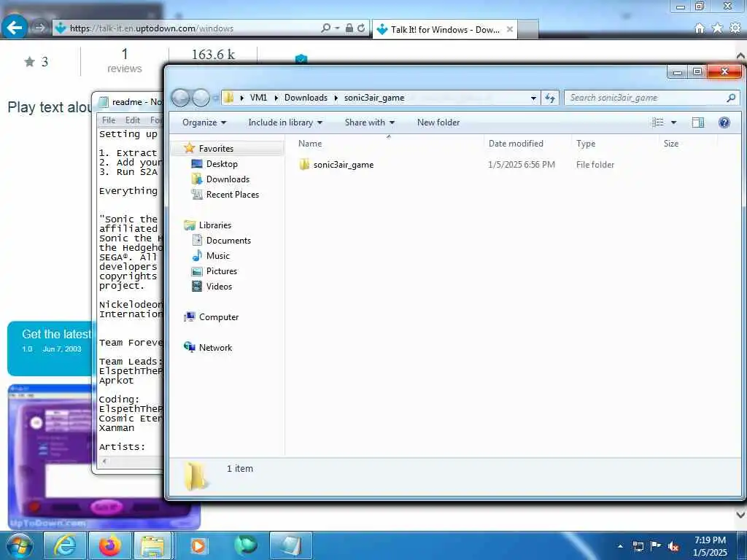Open IE tools gear icon

click(735, 28)
